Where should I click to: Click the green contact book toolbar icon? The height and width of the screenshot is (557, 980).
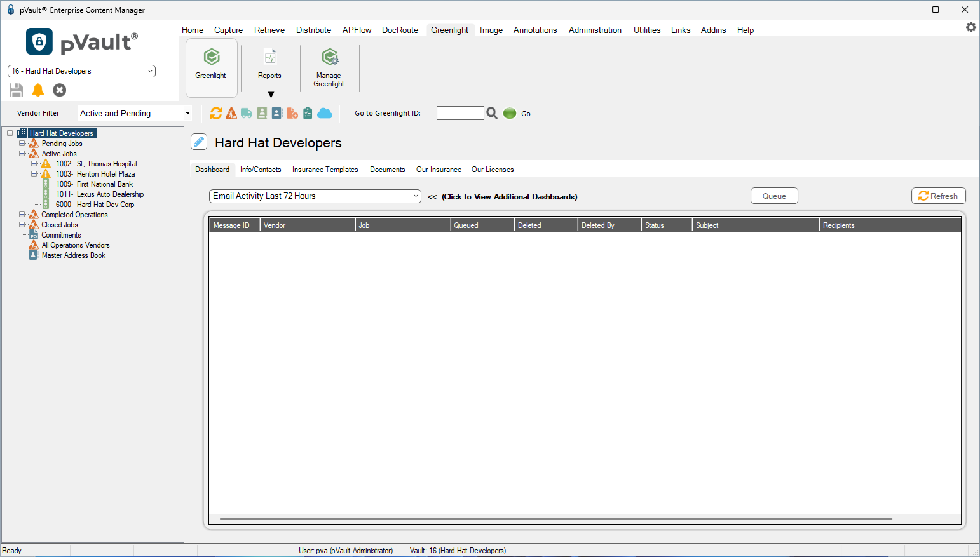pyautogui.click(x=262, y=113)
